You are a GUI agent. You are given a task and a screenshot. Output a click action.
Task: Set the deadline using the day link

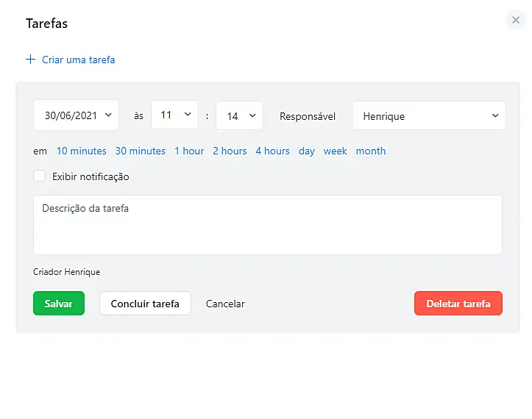pyautogui.click(x=307, y=151)
